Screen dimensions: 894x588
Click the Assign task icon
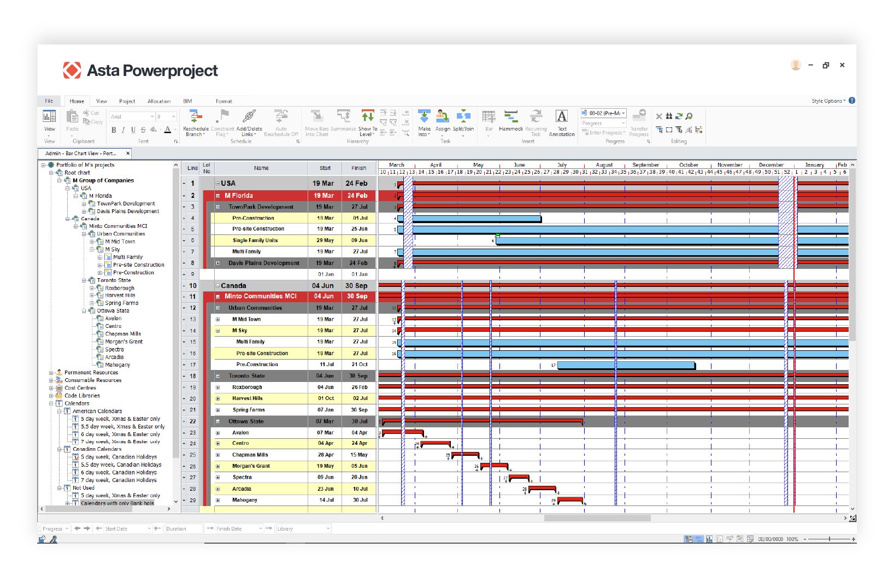click(x=443, y=116)
